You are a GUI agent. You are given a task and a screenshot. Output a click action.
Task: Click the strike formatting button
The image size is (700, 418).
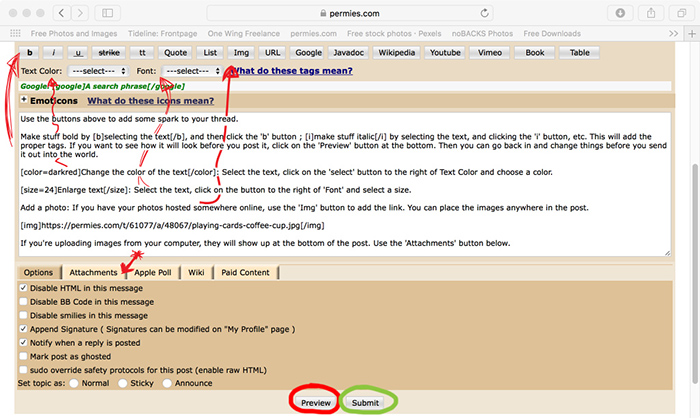tap(109, 52)
